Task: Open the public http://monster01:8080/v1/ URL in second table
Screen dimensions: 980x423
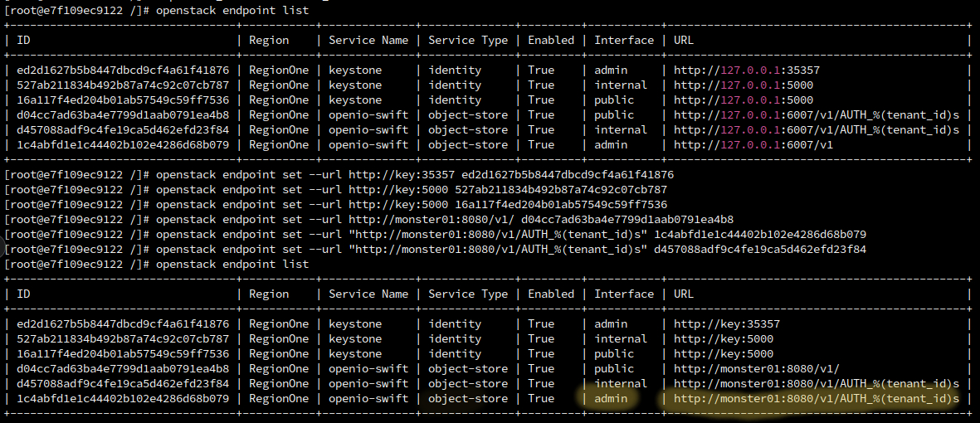Action: [756, 369]
